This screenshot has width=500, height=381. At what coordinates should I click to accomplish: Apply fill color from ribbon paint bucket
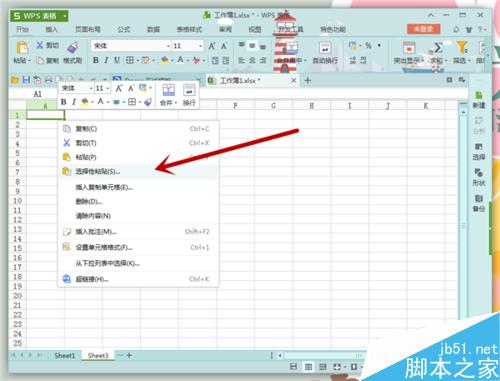coord(164,60)
